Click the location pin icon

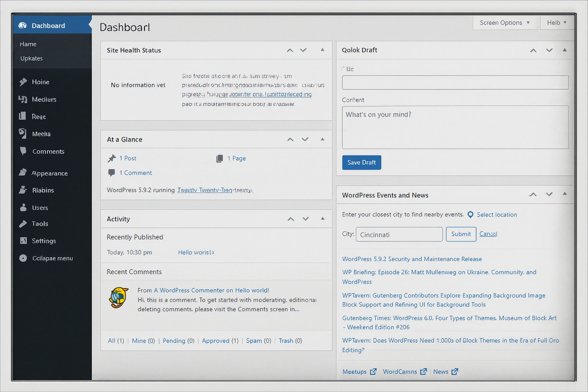[470, 215]
